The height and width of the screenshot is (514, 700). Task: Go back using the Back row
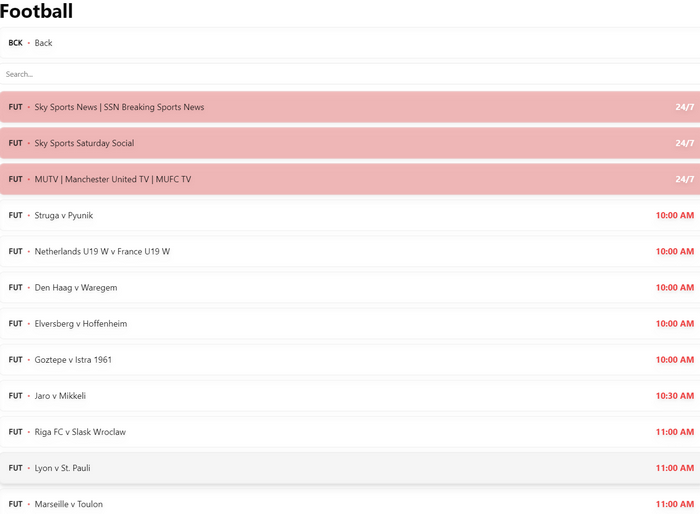(x=350, y=43)
